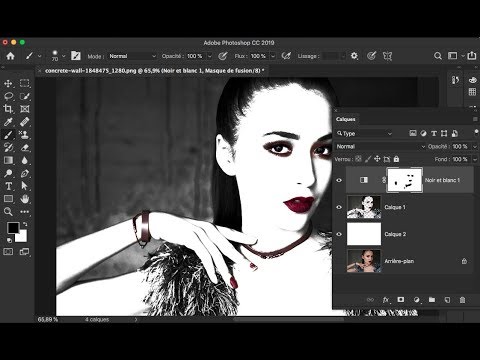Toggle pressure for size icon
The width and height of the screenshot is (480, 360).
point(371,56)
